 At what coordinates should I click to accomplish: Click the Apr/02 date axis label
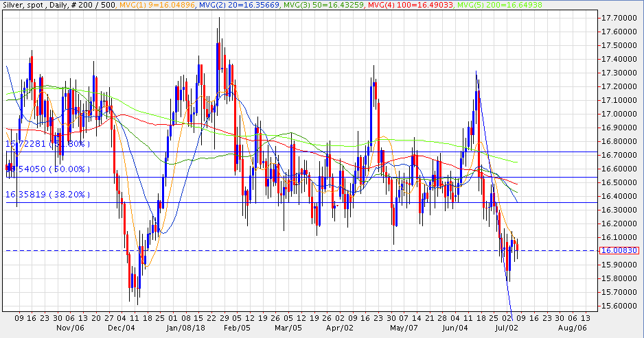pyautogui.click(x=339, y=328)
